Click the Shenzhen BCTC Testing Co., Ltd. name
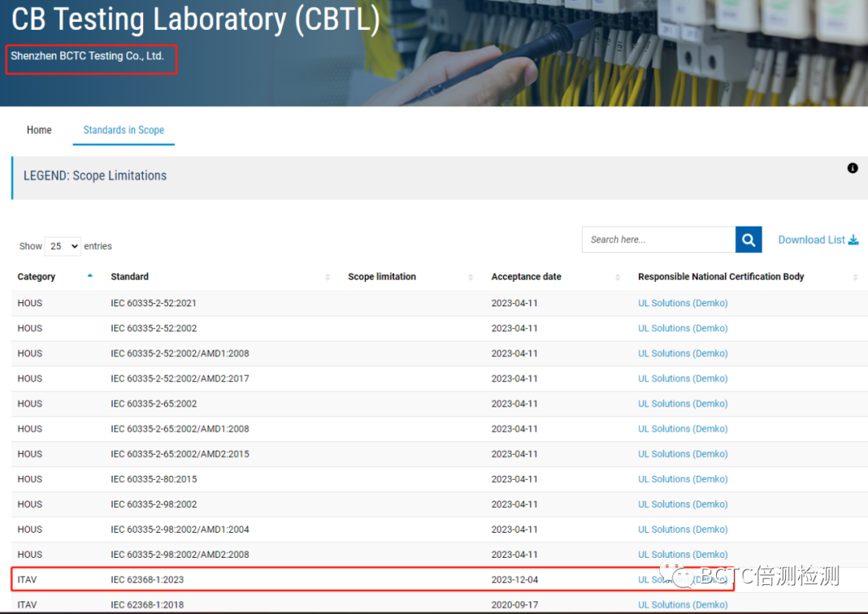Screen dimensions: 868x614 coord(88,56)
